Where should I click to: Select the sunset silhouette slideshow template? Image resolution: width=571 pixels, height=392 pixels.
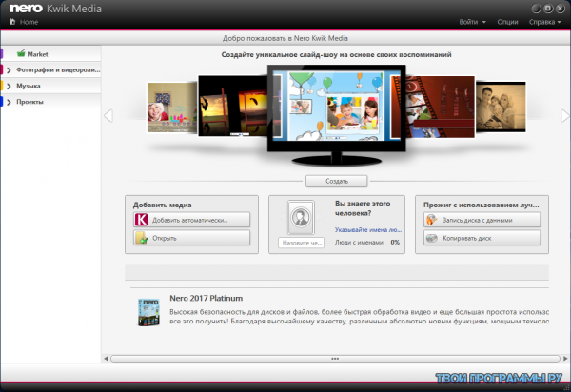[x=233, y=106]
